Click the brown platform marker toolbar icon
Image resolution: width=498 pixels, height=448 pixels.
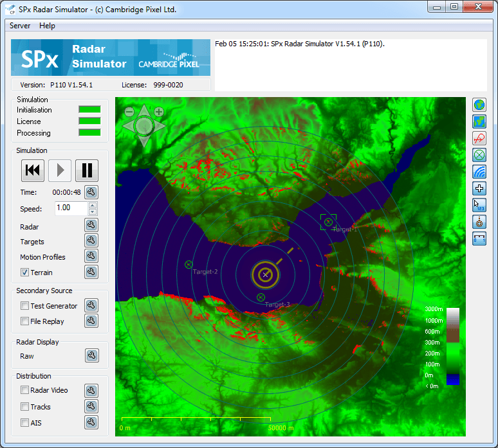coord(479,222)
